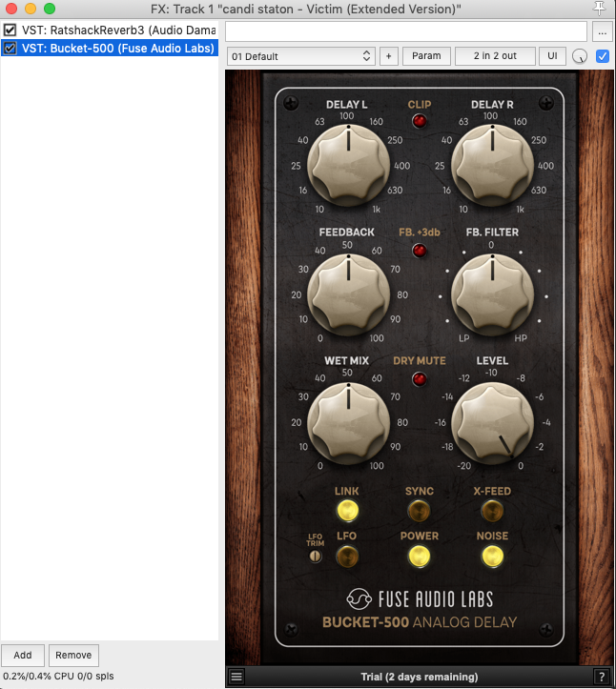Click the LFO TRIM screw control

(x=315, y=557)
